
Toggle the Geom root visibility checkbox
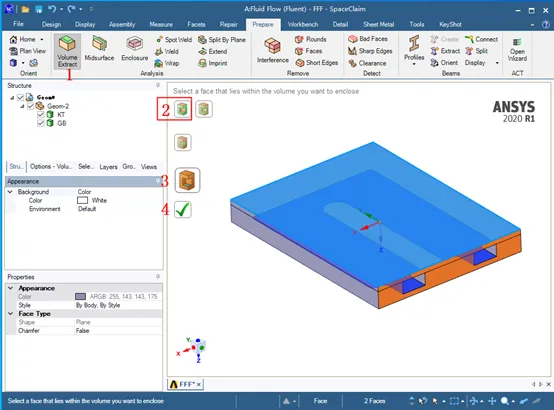click(x=20, y=98)
